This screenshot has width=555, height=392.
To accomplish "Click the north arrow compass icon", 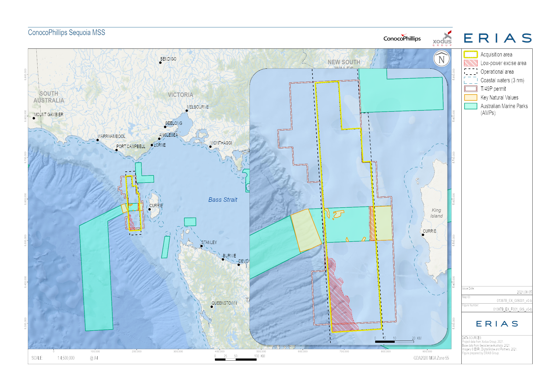I will (441, 59).
